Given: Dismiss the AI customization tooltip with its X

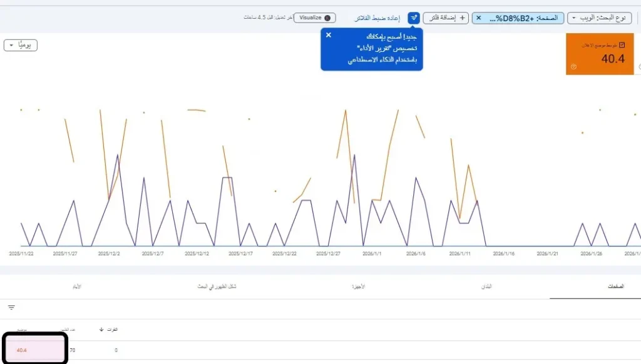Looking at the screenshot, I should [x=329, y=35].
